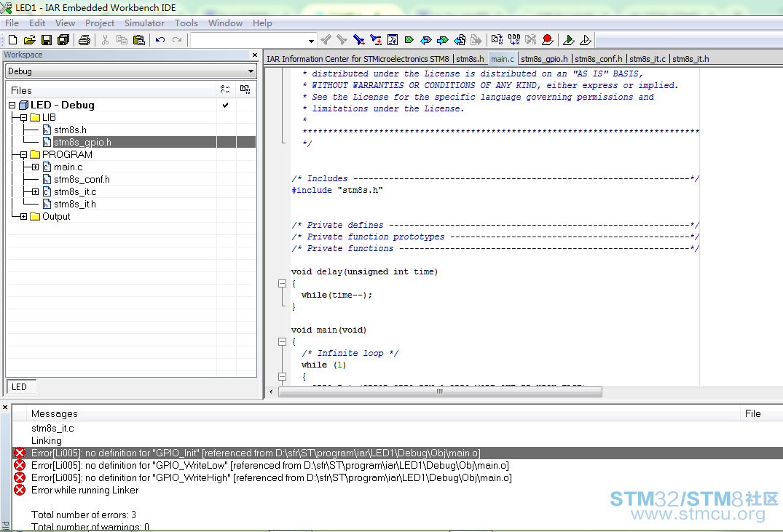This screenshot has height=532, width=783.
Task: Fold the while loop code block
Action: pos(282,377)
